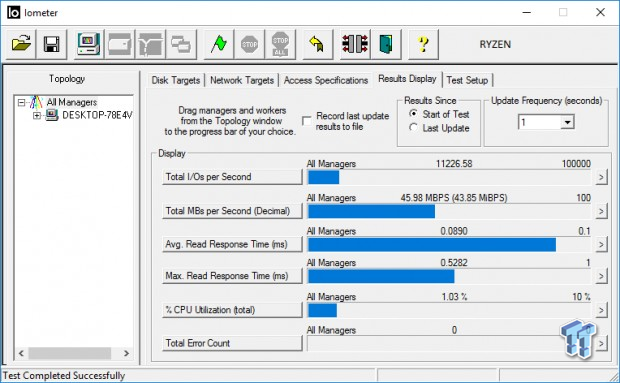Click the Topology horizontal scrollbar thumb
The image size is (620, 383).
coord(70,353)
